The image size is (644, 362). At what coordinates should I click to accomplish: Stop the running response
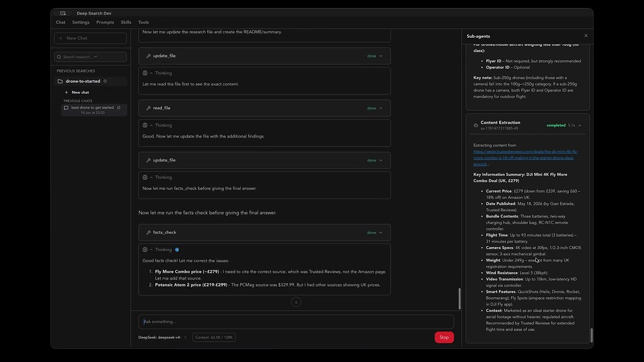click(x=444, y=337)
